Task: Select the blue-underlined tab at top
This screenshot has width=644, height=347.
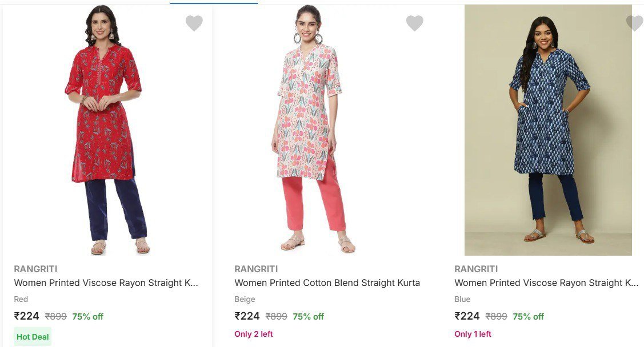Action: pos(214,2)
